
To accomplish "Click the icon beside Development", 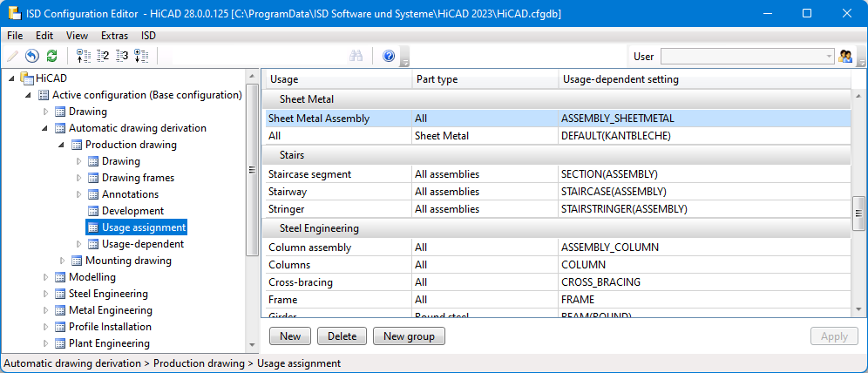I will 93,211.
